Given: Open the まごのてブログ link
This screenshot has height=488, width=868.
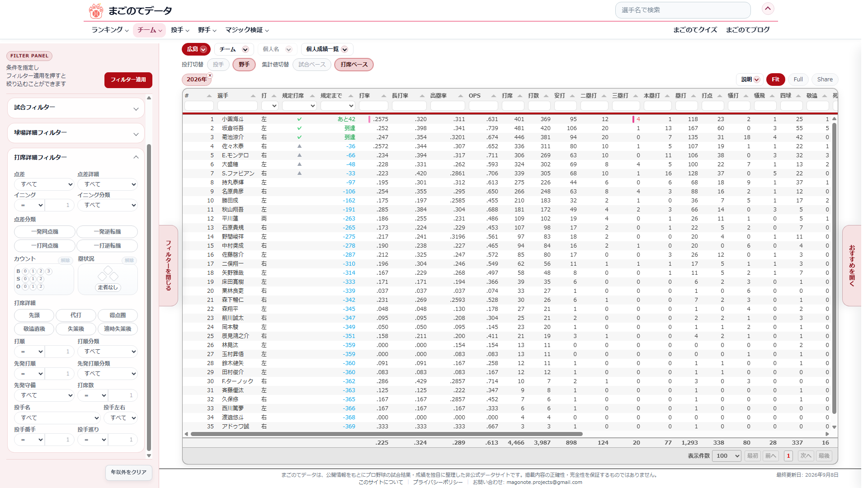Looking at the screenshot, I should (748, 30).
